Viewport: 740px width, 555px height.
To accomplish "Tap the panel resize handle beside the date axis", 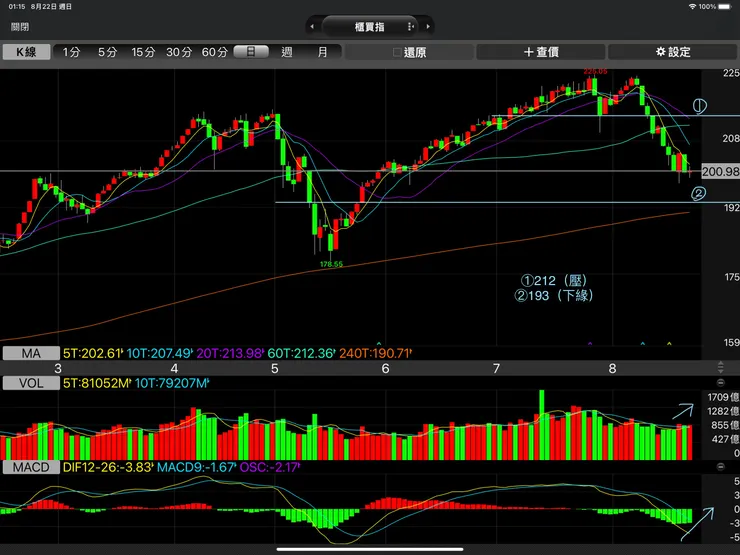I will click(x=721, y=367).
